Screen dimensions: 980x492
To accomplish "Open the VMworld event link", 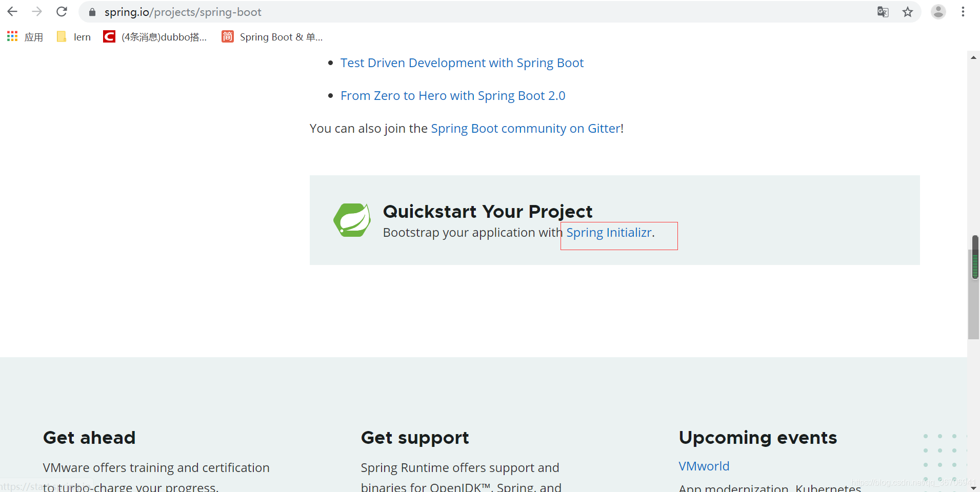I will coord(704,466).
